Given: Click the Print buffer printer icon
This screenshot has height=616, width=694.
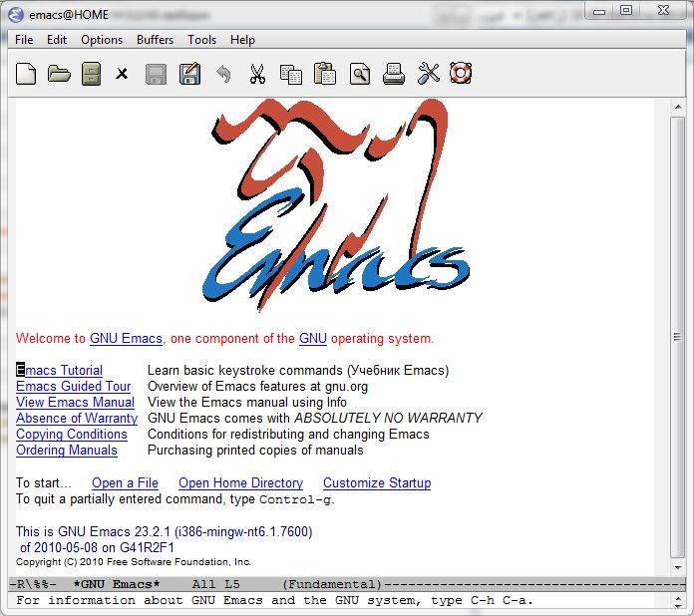Looking at the screenshot, I should pyautogui.click(x=393, y=74).
